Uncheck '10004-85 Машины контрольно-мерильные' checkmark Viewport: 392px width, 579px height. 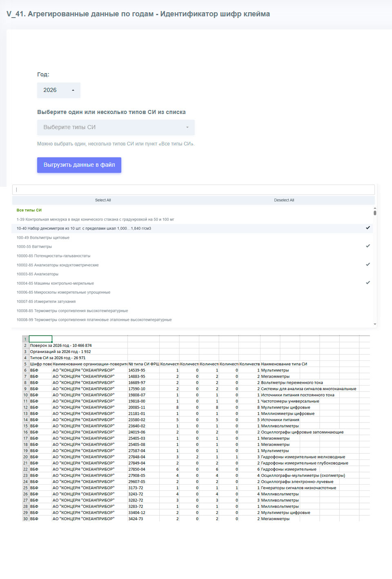pos(367,283)
